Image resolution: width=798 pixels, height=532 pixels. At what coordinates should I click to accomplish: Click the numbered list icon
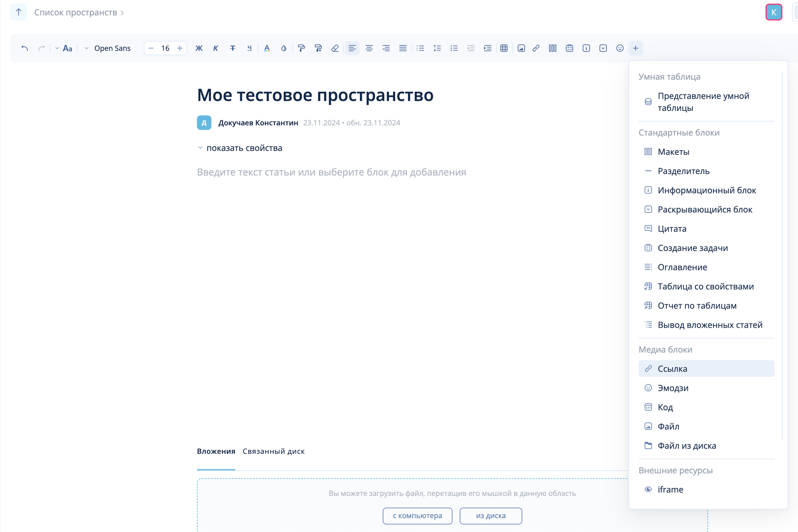[x=437, y=48]
